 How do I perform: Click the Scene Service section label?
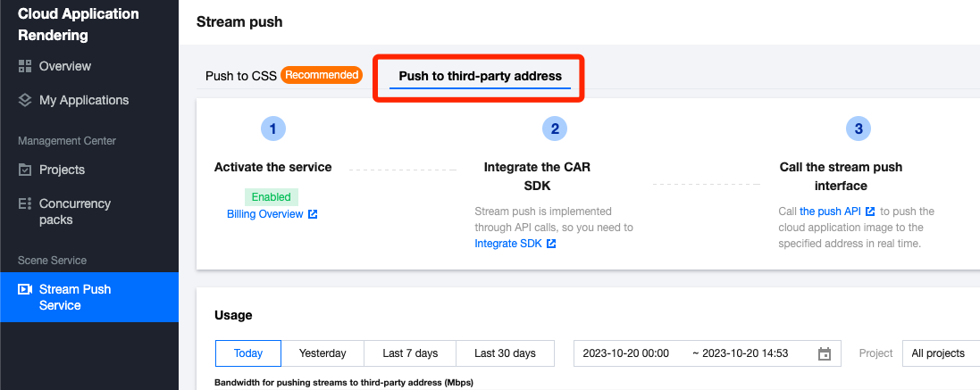tap(52, 261)
